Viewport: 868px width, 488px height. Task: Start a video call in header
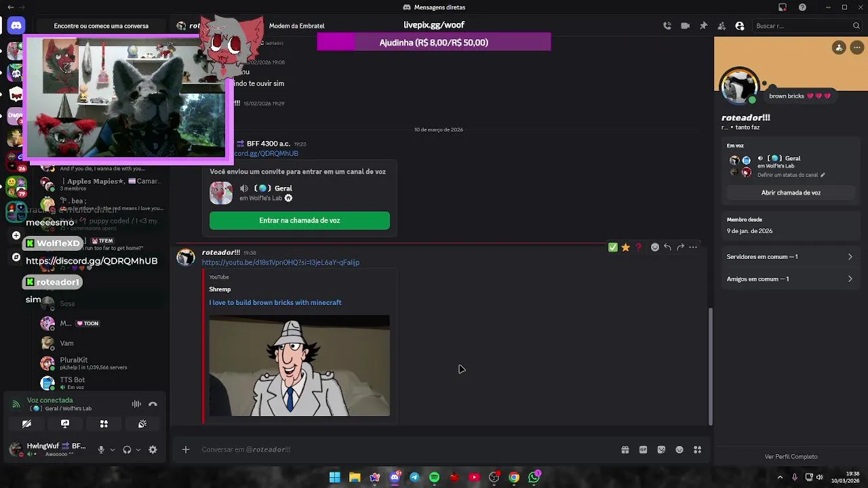click(686, 26)
